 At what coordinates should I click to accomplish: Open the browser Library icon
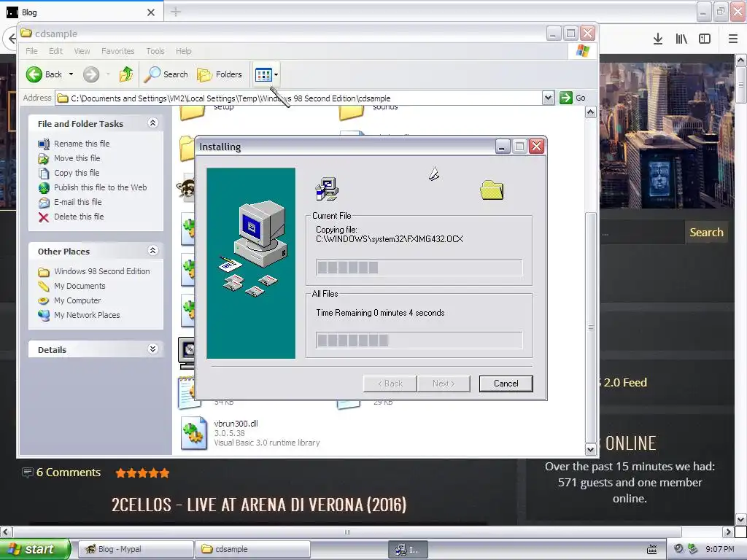click(681, 39)
